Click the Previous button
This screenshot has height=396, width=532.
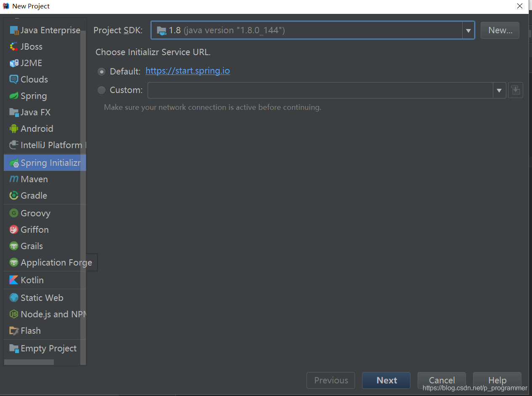331,380
